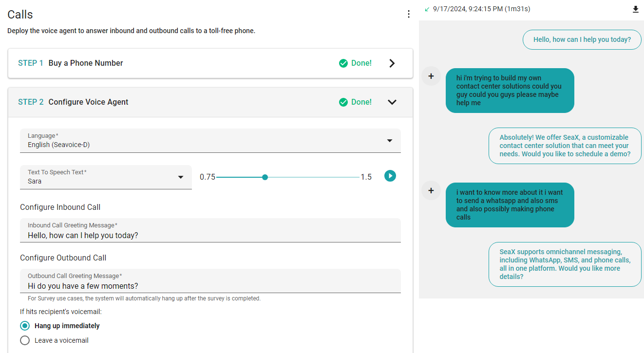Download the call recording via download icon
Screen dimensions: 644x353
coord(635,9)
